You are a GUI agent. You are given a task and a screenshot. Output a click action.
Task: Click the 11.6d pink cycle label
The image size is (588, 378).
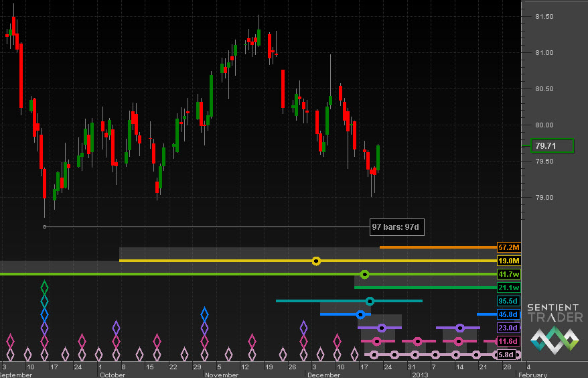pyautogui.click(x=508, y=341)
